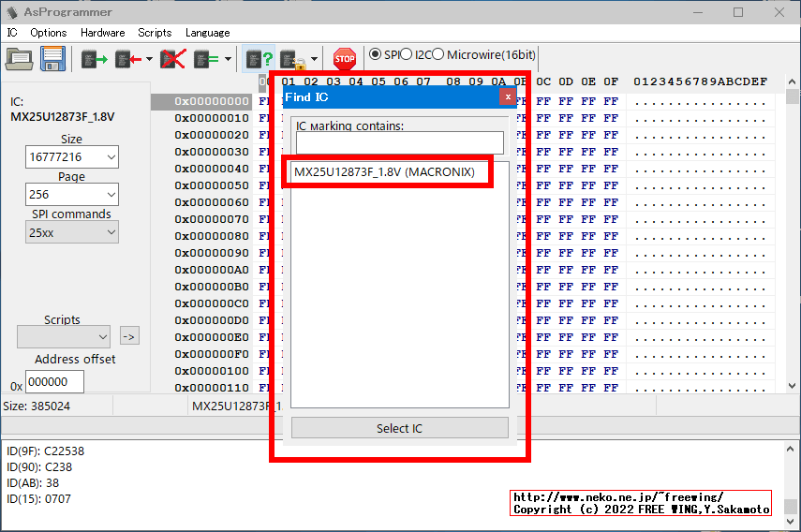Maximize the AsProgrammer window
Image resolution: width=801 pixels, height=532 pixels.
(x=738, y=12)
